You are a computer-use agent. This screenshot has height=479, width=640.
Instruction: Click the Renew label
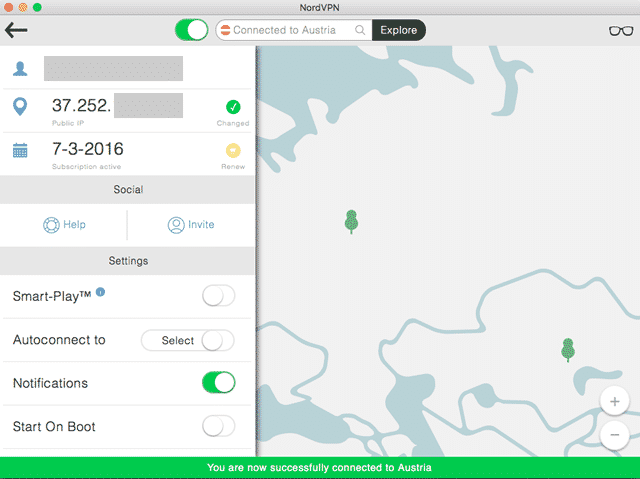point(233,166)
